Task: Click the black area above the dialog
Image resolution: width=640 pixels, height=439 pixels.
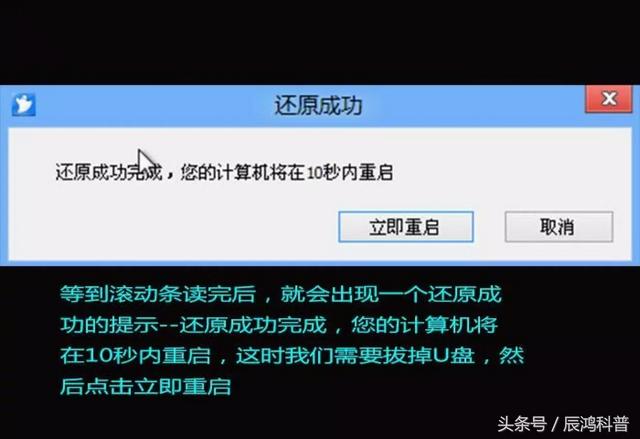Action: tap(320, 41)
